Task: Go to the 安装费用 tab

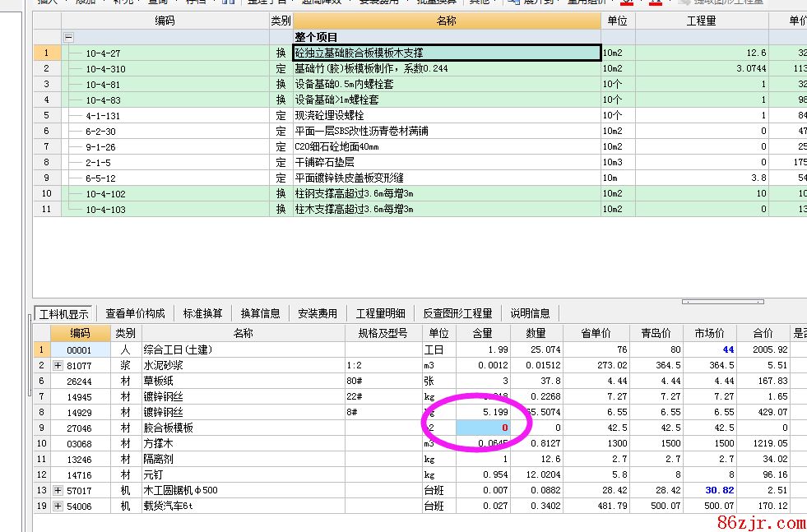Action: 318,313
